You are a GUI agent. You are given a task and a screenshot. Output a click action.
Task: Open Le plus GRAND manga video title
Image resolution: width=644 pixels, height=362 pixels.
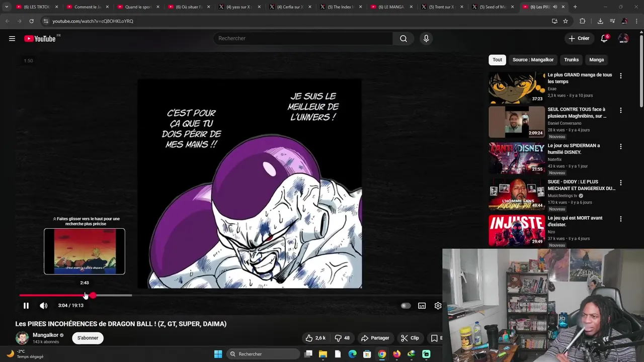580,78
